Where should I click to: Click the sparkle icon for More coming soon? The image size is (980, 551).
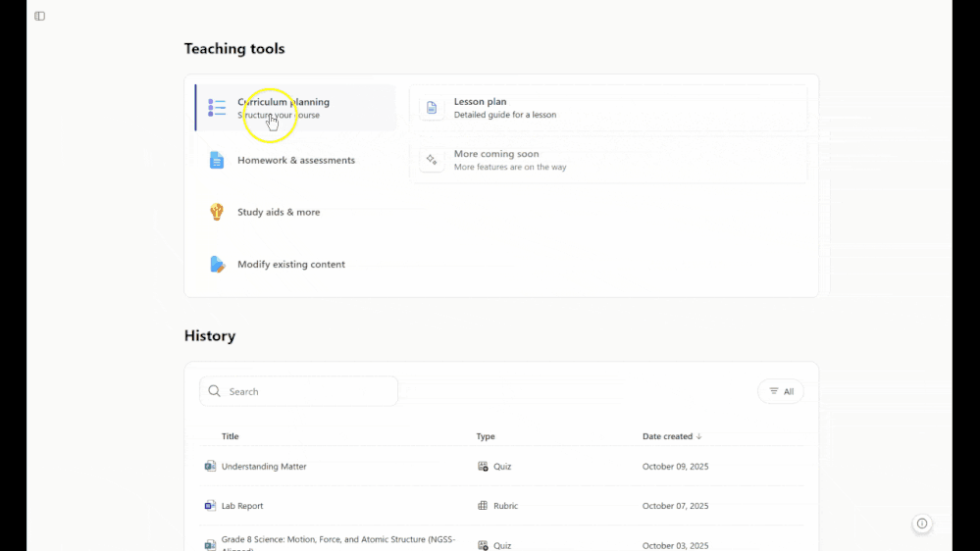coord(432,160)
